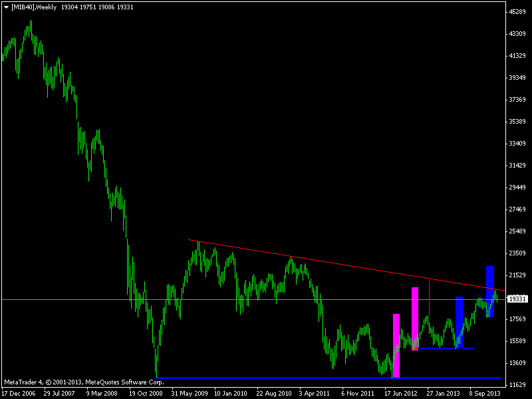Click the 11629 price axis label
Image resolution: width=532 pixels, height=399 pixels.
[x=517, y=385]
